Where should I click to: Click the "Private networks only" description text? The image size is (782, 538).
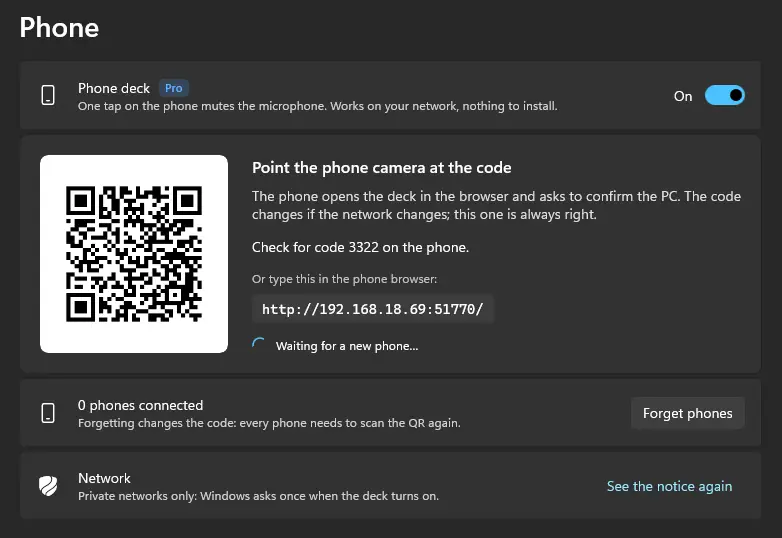coord(258,496)
